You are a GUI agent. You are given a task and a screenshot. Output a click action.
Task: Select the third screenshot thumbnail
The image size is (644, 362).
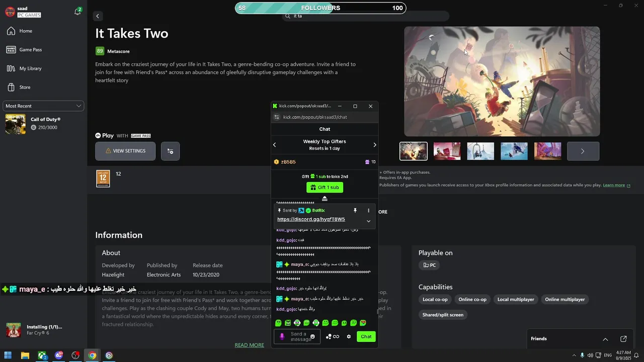click(480, 151)
